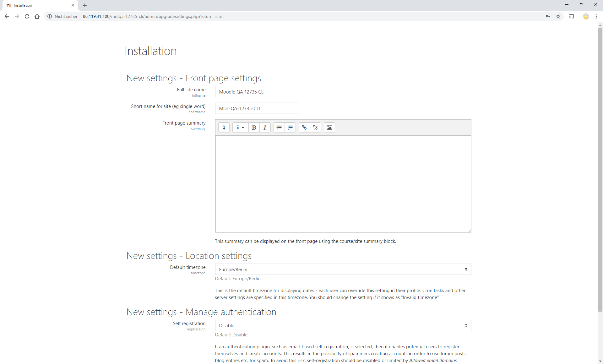Screen dimensions: 603x364
Task: Click scrollbar up arrow
Action: coord(600,25)
